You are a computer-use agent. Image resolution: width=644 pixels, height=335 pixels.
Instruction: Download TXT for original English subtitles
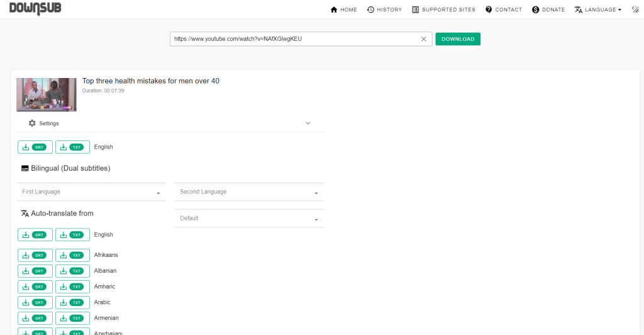73,147
